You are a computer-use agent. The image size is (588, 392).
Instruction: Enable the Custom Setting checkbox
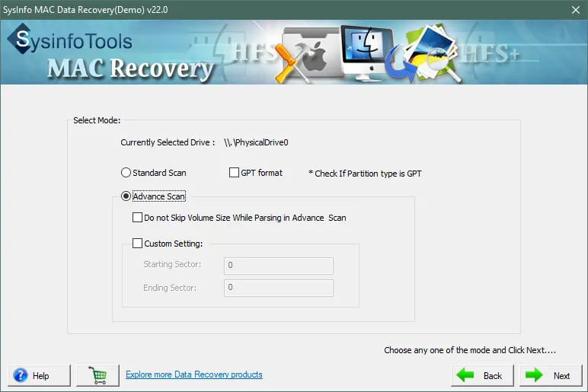click(x=137, y=244)
